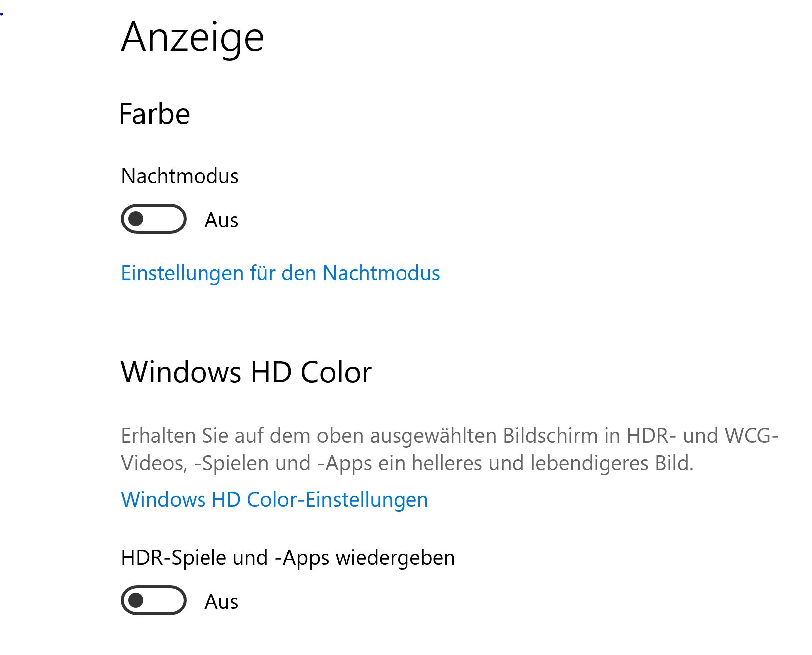Turn on HDR-Spiele und -Apps wiedergeben

(x=153, y=601)
